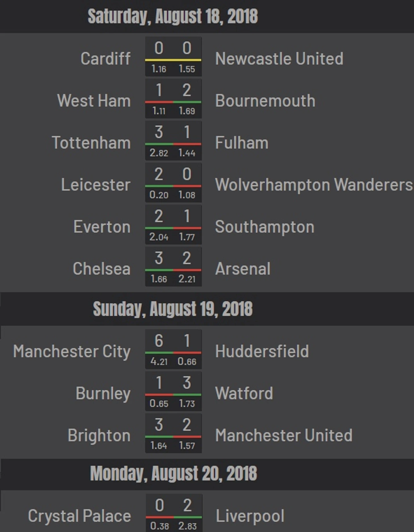Open the Fulham team page link

242,143
